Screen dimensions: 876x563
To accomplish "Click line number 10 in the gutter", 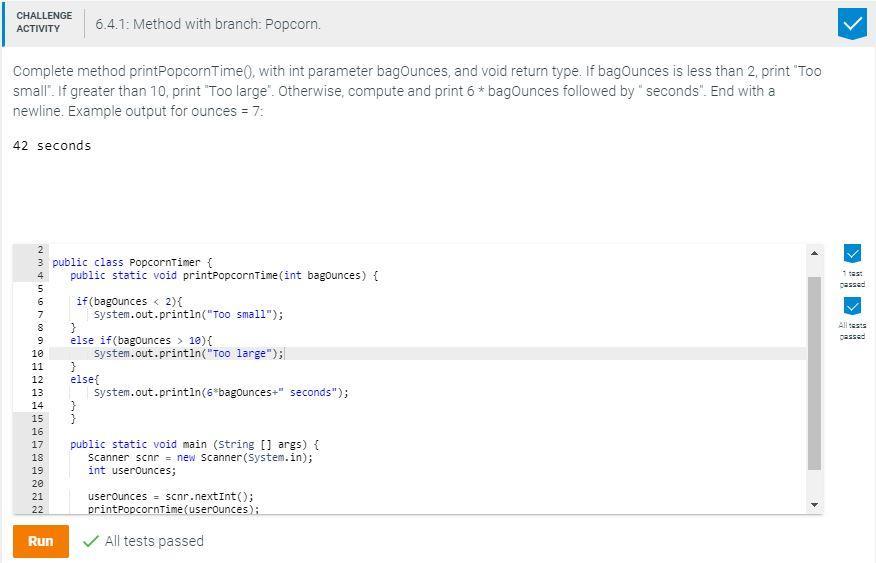I will tap(37, 353).
